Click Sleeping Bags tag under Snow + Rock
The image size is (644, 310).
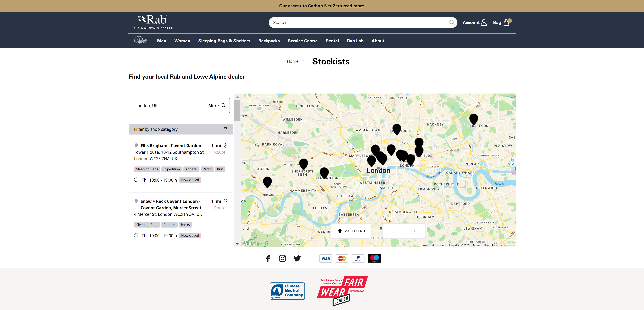[x=147, y=225]
